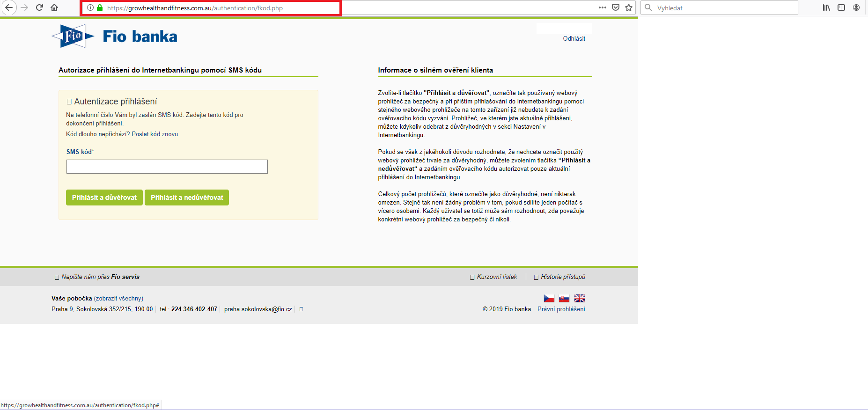
Task: Click the © 2019 Fio banka text
Action: (507, 309)
